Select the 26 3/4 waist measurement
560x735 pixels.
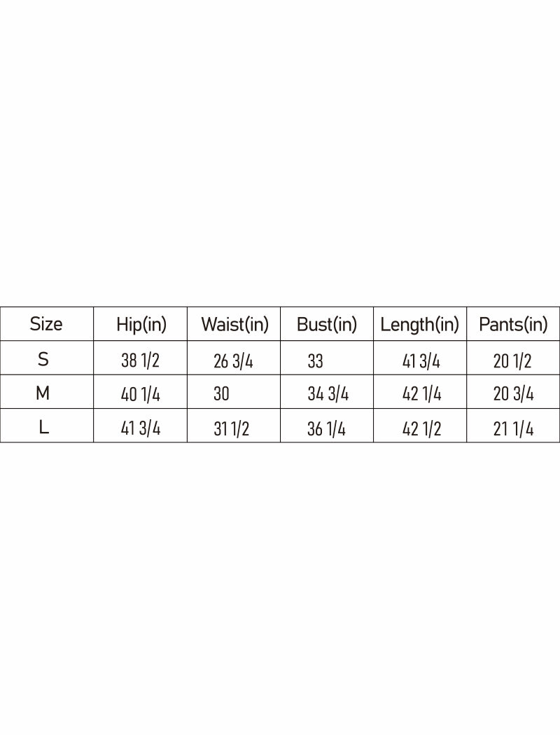pos(233,361)
